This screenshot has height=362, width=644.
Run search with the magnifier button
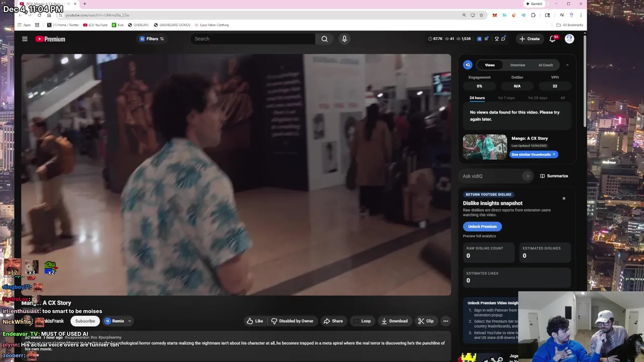(x=325, y=39)
